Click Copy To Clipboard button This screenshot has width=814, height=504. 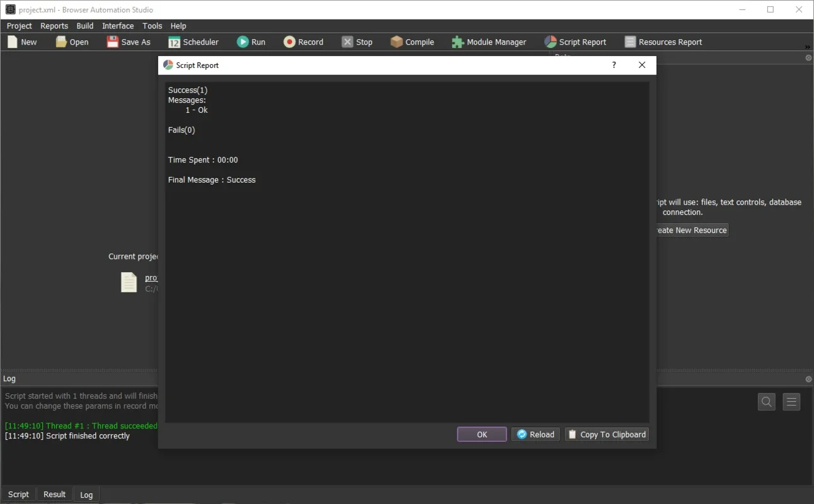click(607, 434)
